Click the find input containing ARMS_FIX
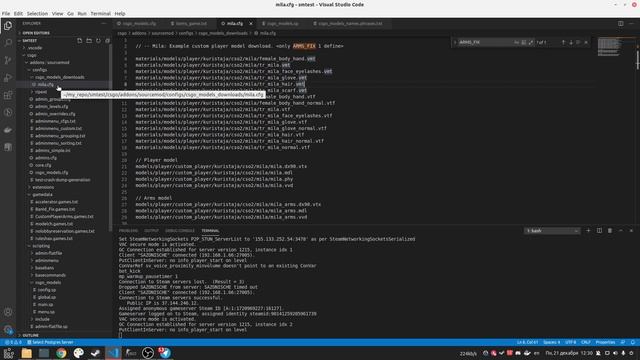The image size is (640, 360). (485, 42)
